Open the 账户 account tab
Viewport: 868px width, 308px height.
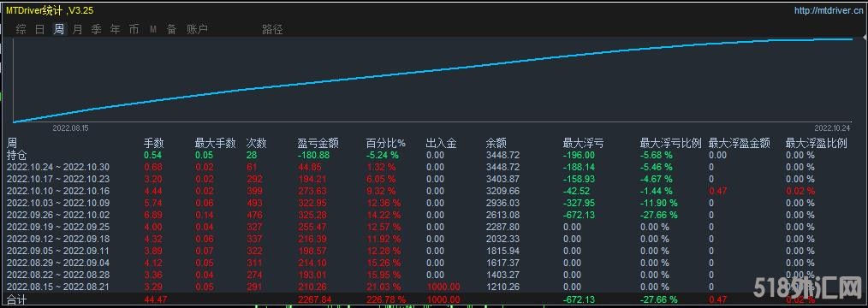[197, 30]
